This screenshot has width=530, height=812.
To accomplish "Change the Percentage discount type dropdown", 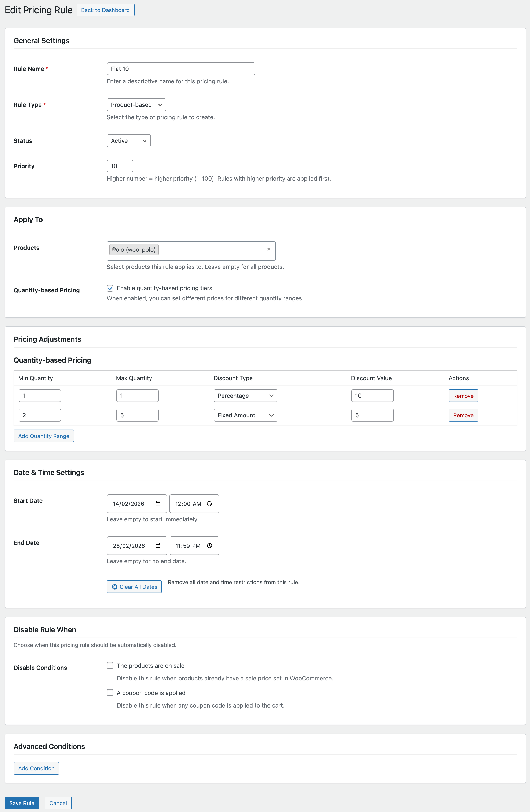I will (245, 395).
